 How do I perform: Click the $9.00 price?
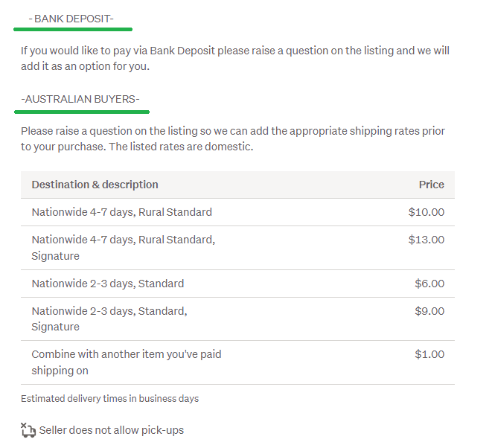pos(429,311)
